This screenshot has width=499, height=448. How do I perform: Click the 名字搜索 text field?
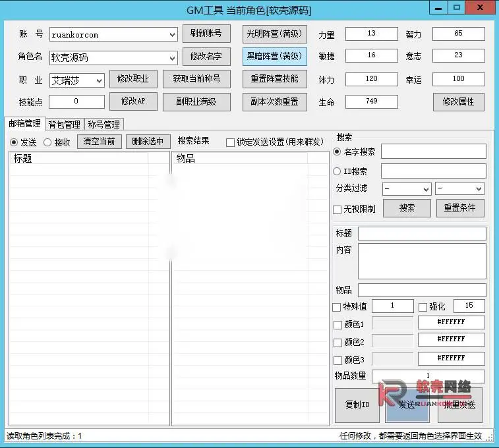pos(434,152)
